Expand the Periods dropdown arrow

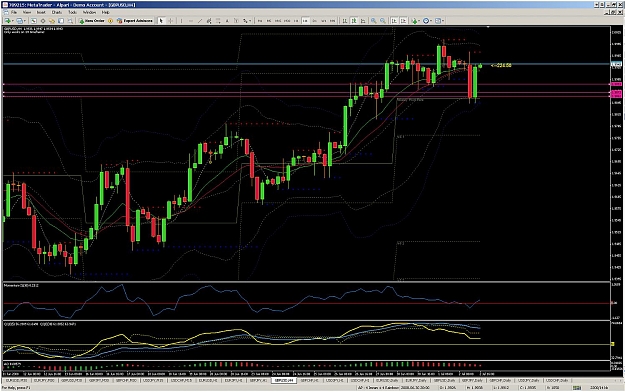coord(431,21)
